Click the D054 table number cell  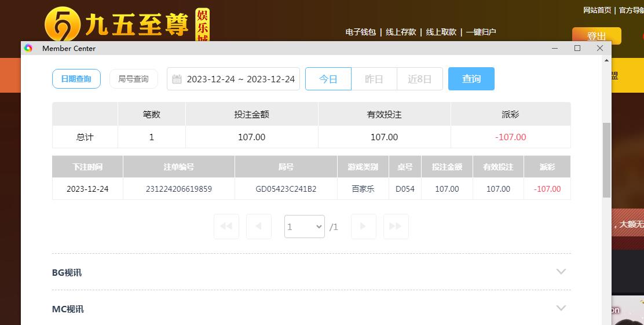(x=405, y=189)
